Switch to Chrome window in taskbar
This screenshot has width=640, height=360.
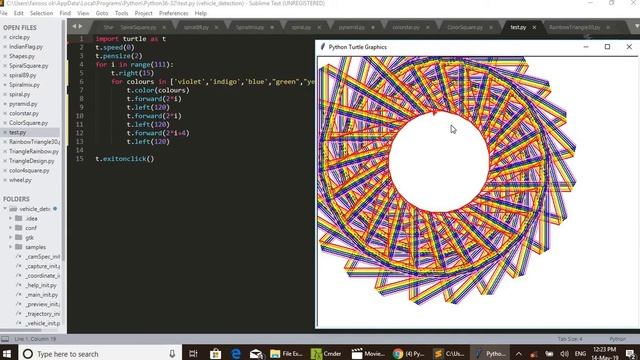click(x=409, y=353)
